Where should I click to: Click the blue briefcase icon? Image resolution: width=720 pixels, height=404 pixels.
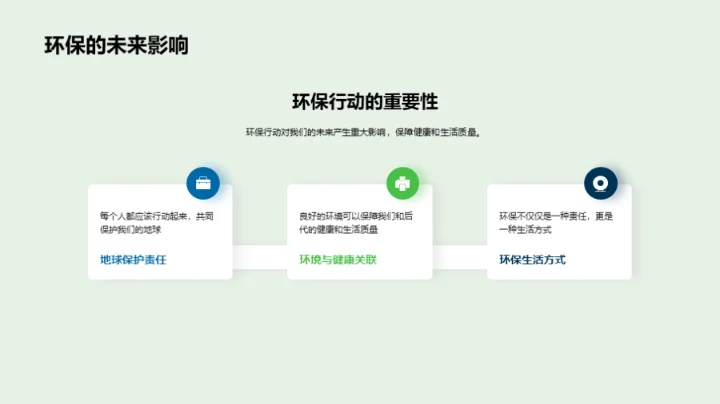click(203, 183)
